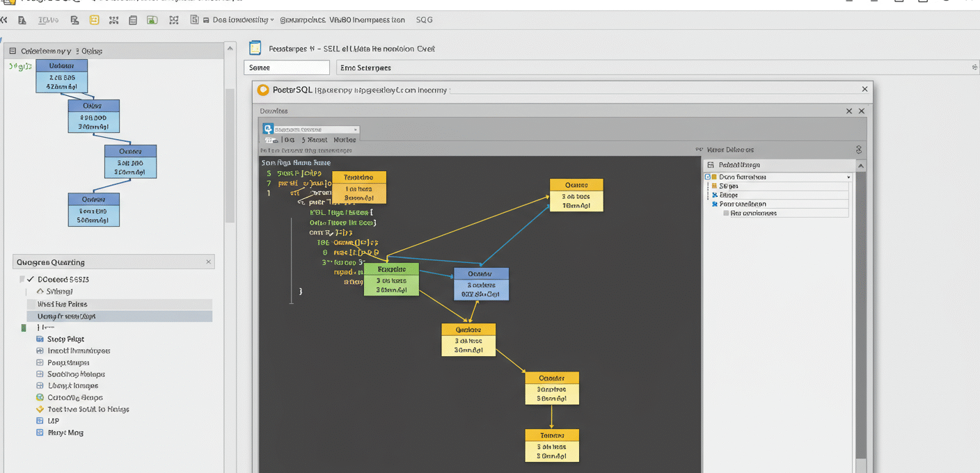This screenshot has height=473, width=980.
Task: Click the yellow notebook icon beside header title
Action: (x=255, y=48)
